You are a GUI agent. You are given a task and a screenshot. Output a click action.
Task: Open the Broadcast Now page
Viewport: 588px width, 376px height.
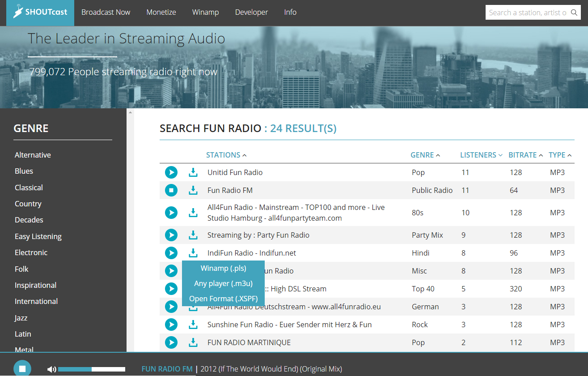coord(106,13)
